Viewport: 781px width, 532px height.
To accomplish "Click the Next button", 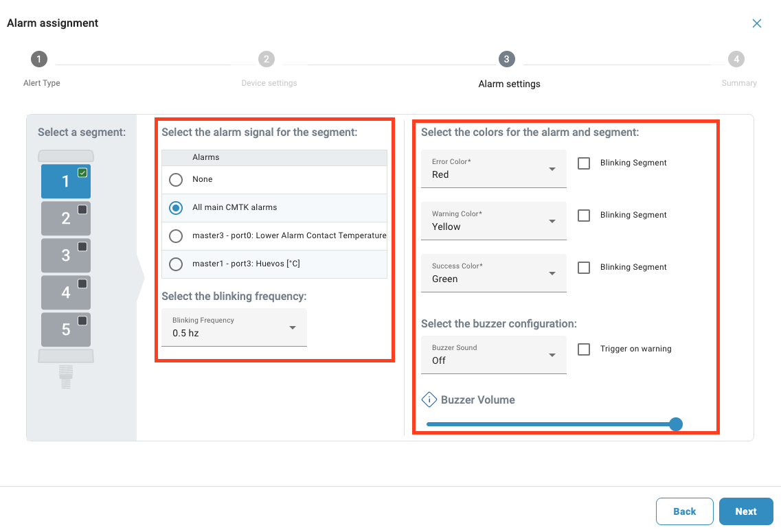I will 746,511.
